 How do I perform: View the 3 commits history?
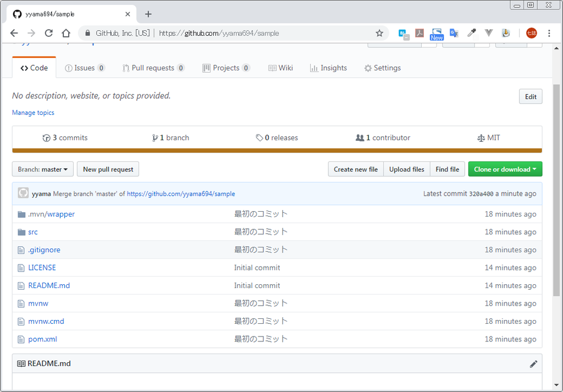click(x=65, y=137)
